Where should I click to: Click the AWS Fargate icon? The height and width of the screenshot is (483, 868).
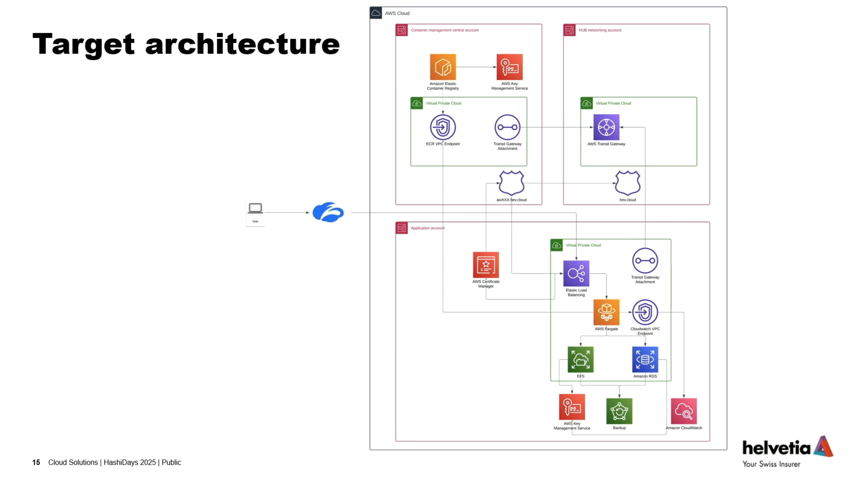[x=606, y=312]
